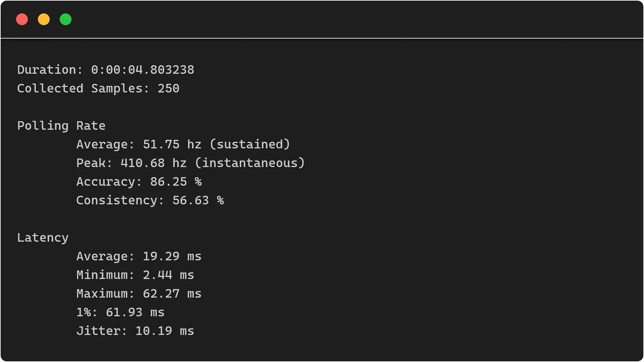
Task: Click the Collected Samples 250 line
Action: click(x=98, y=88)
